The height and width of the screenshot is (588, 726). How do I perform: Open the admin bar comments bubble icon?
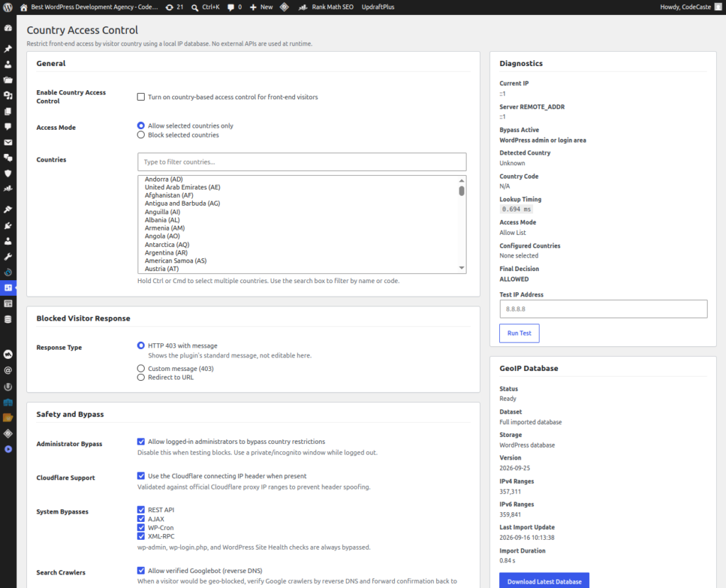pos(234,7)
